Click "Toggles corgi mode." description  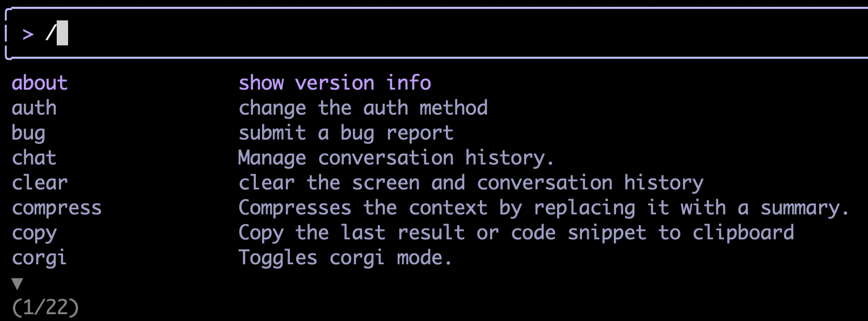pos(345,257)
